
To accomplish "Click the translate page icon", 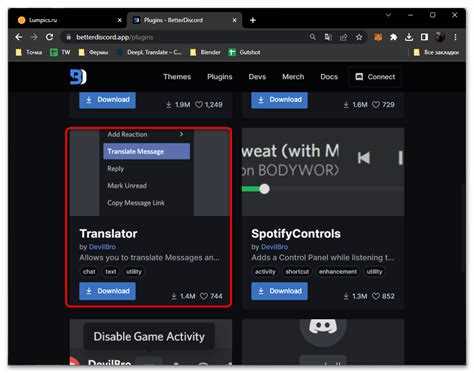I will [328, 37].
